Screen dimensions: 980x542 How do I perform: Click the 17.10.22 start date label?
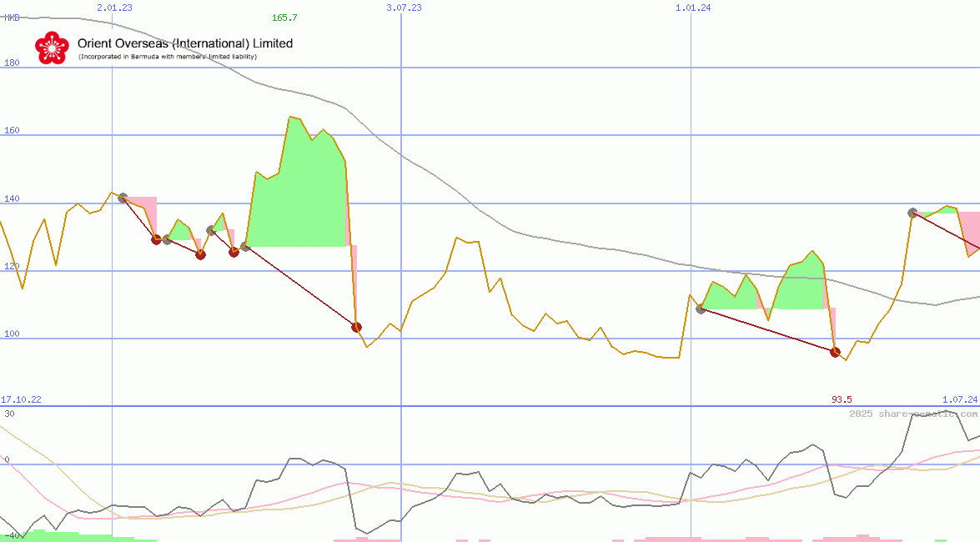(21, 399)
